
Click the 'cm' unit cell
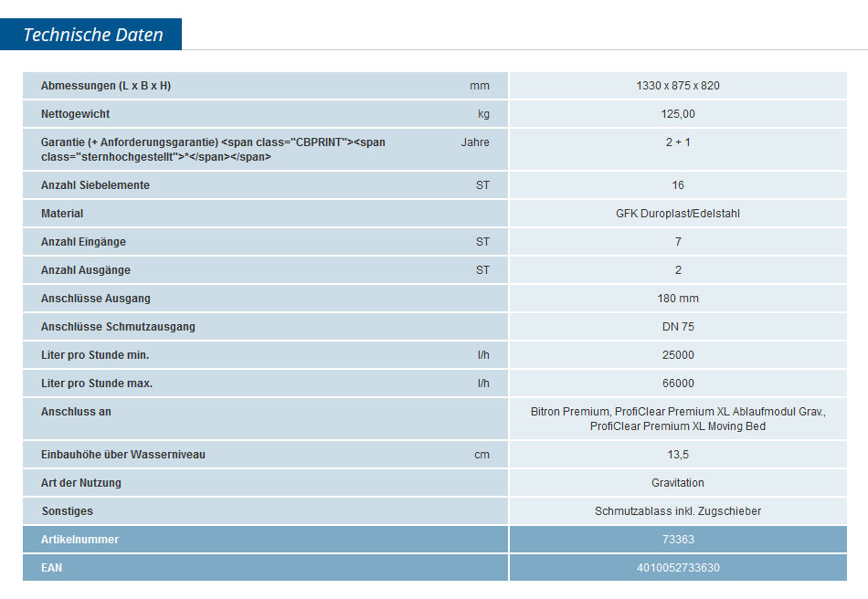coord(482,455)
